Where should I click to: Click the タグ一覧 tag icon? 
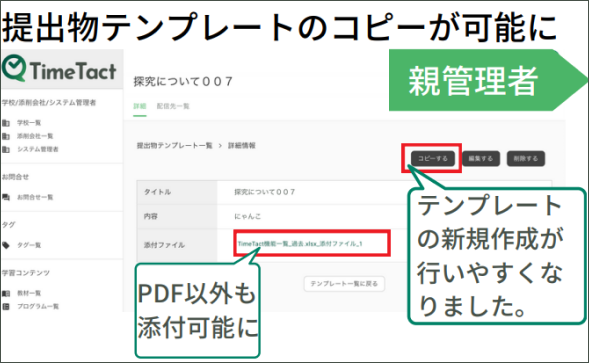tap(6, 245)
